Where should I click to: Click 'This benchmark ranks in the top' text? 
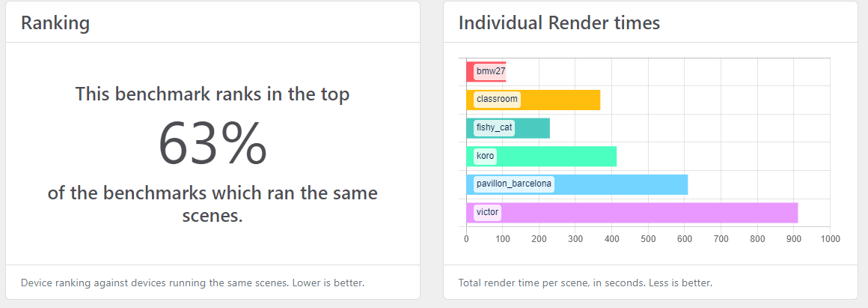coord(213,94)
